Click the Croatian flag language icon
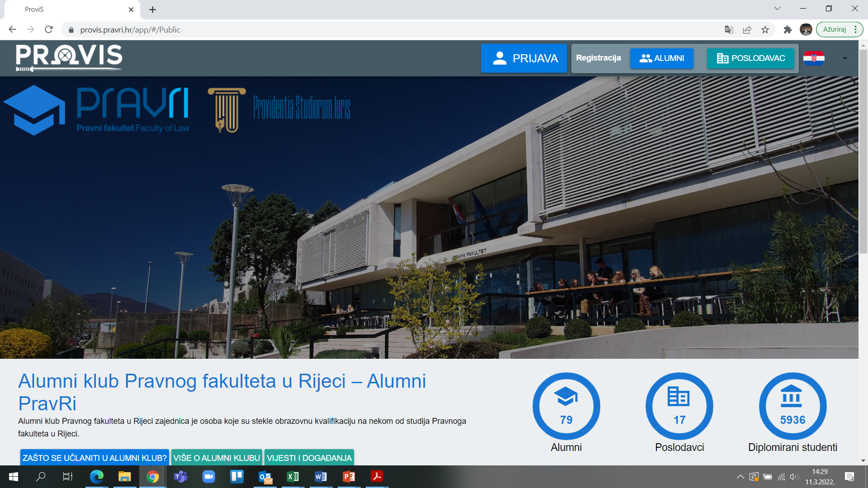 pos(814,58)
